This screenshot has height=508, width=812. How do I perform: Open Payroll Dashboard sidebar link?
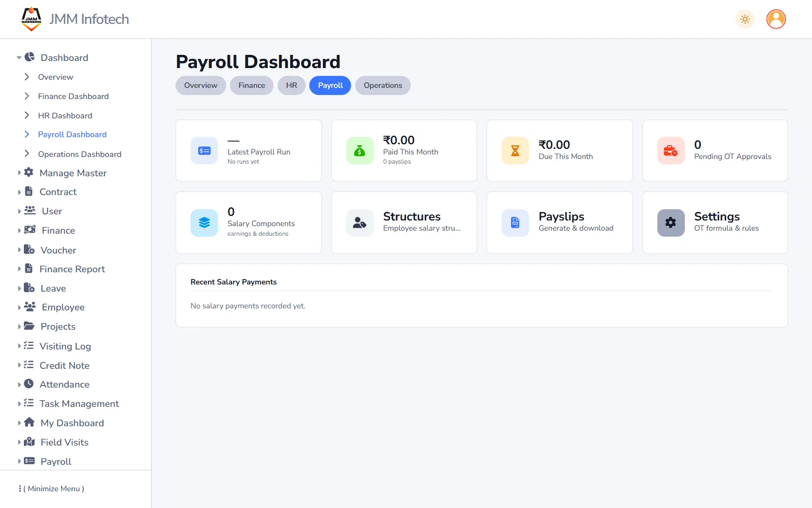point(72,134)
